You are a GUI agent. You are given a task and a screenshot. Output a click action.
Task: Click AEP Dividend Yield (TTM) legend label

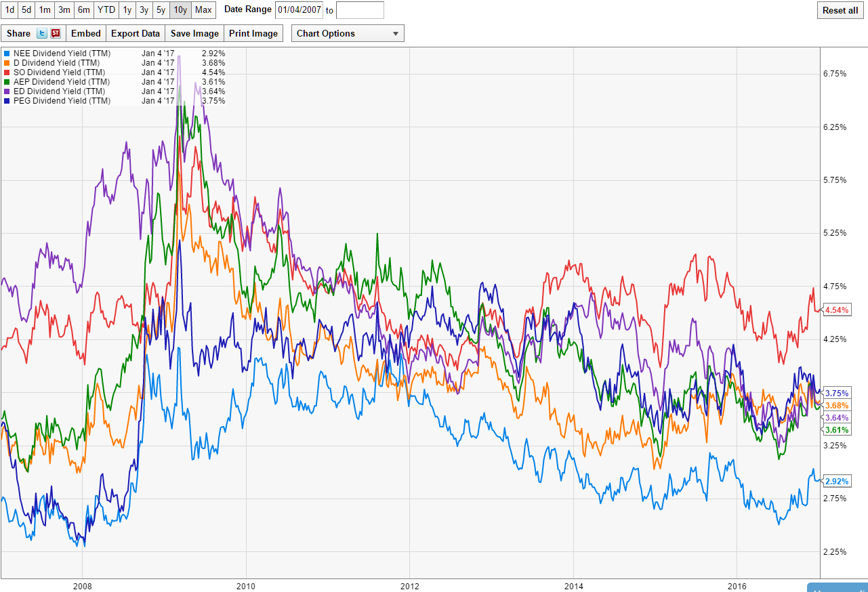(62, 82)
